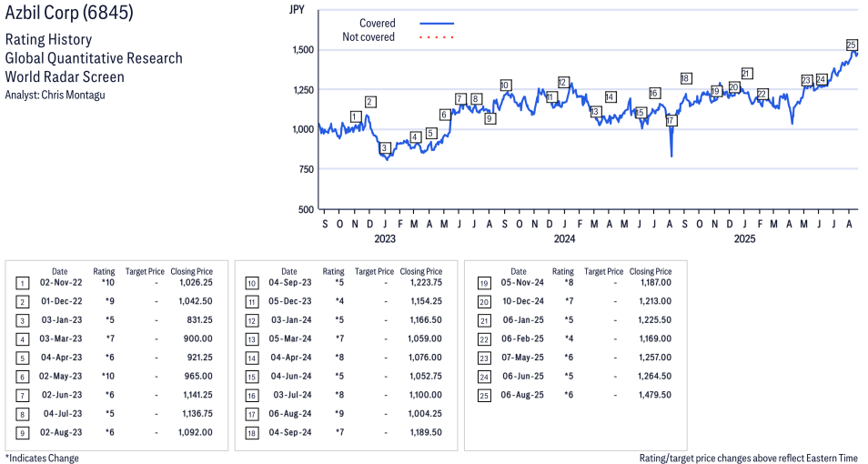This screenshot has height=464, width=868.
Task: Click row number box 9 in the table
Action: (22, 434)
